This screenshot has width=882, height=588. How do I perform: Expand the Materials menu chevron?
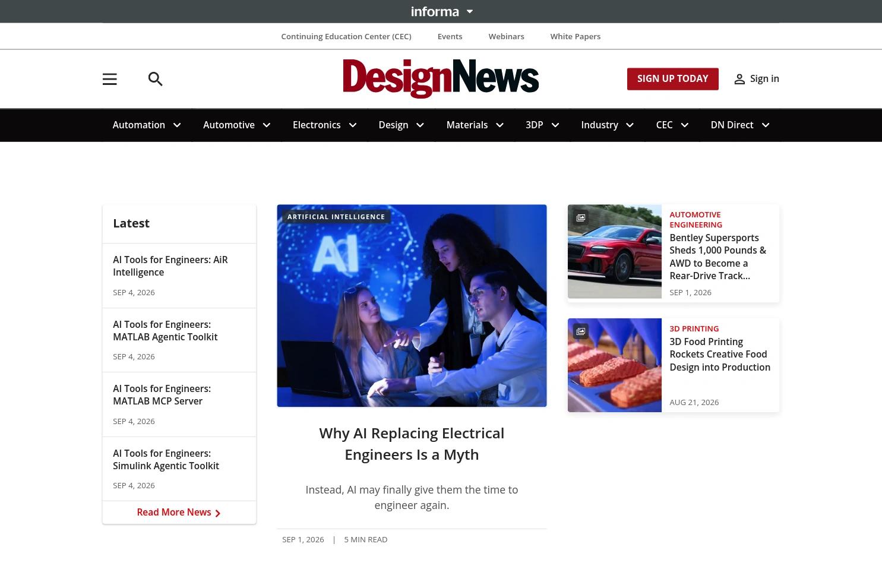pos(500,125)
